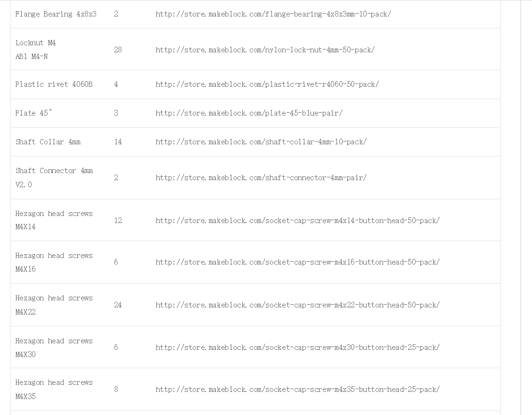
Task: Select the "Shaft Connector 4mm V2.0" cell
Action: [54, 177]
